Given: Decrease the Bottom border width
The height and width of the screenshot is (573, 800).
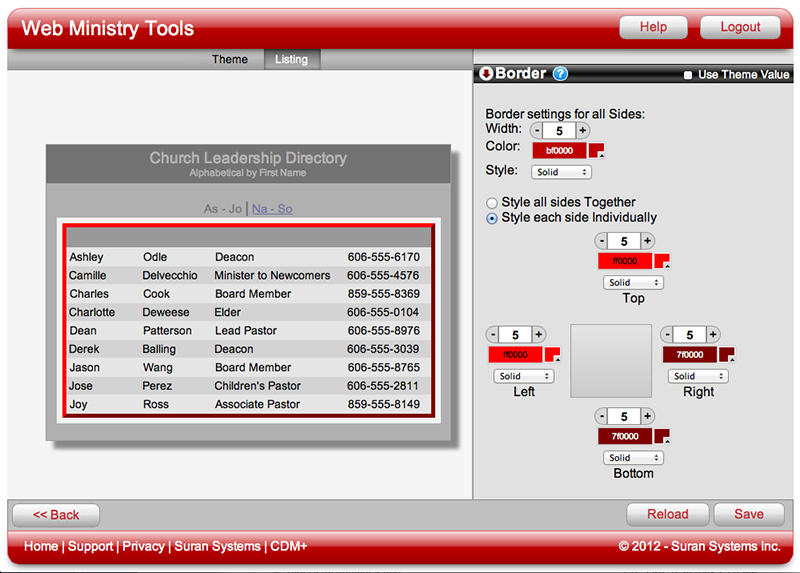Looking at the screenshot, I should coord(601,416).
